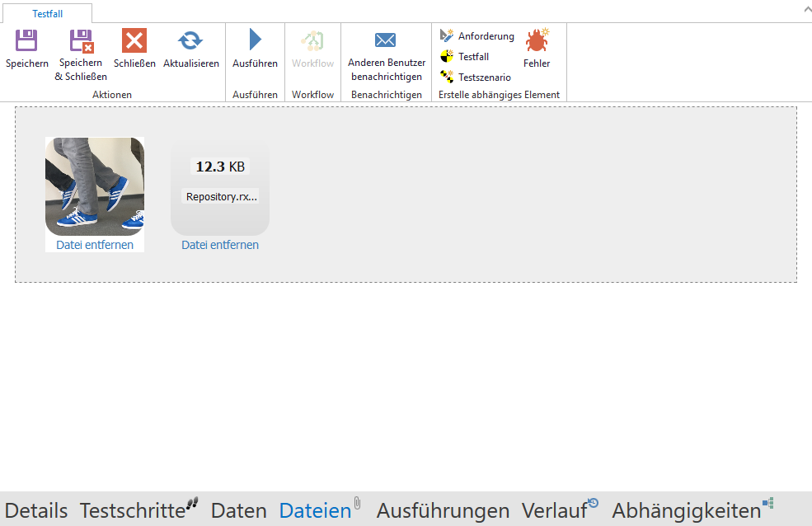Click the Speichern save icon

click(x=27, y=41)
